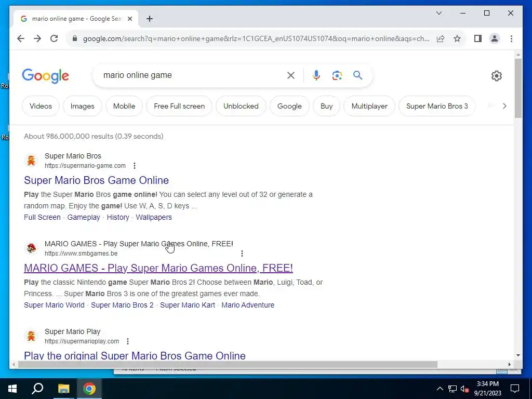Open the Windows Start menu
This screenshot has height=399, width=532.
[12, 389]
